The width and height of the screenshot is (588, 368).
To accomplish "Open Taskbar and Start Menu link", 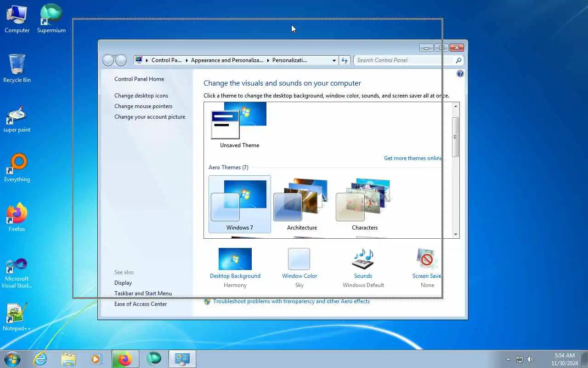I will pos(143,293).
